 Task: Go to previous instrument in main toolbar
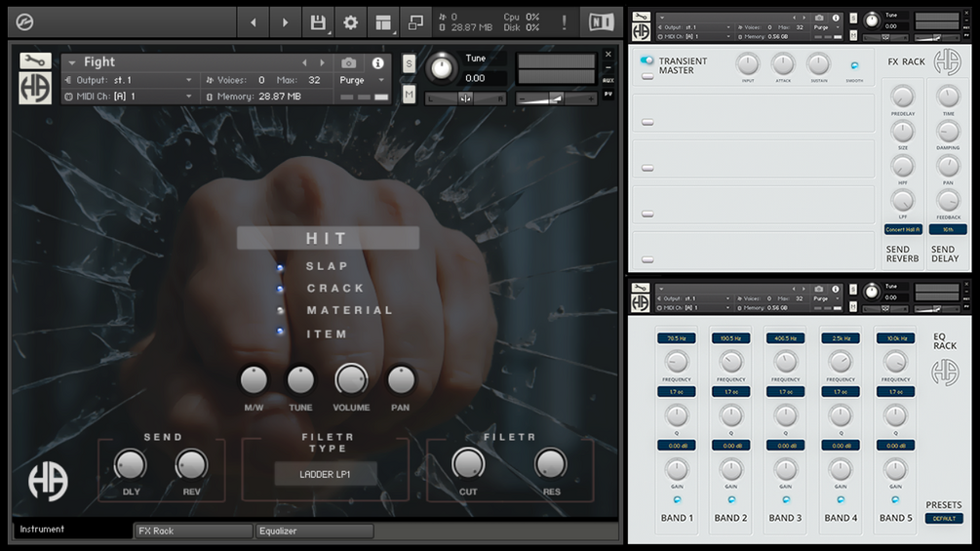click(254, 22)
